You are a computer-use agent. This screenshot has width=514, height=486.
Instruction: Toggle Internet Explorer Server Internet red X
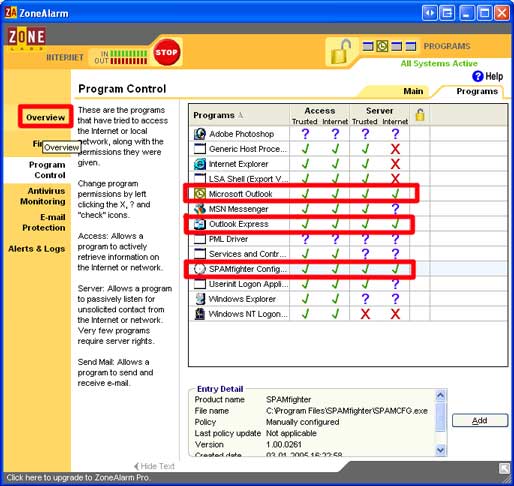(395, 164)
